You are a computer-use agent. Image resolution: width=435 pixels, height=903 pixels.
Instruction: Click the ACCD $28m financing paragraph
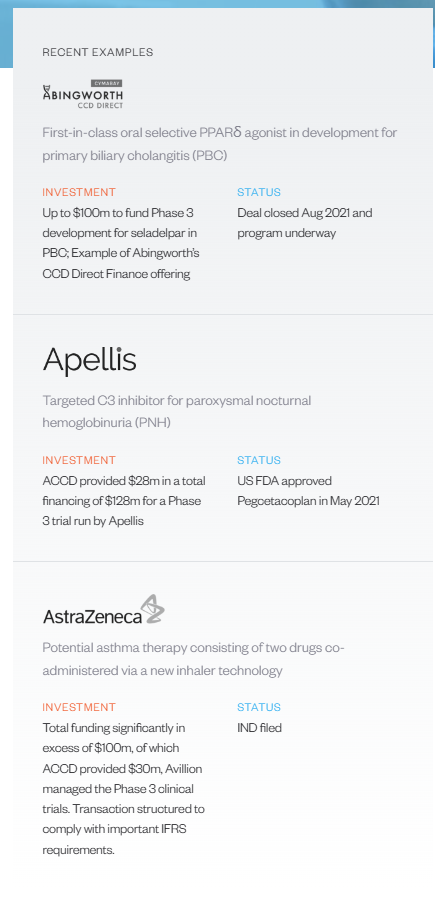click(x=124, y=500)
